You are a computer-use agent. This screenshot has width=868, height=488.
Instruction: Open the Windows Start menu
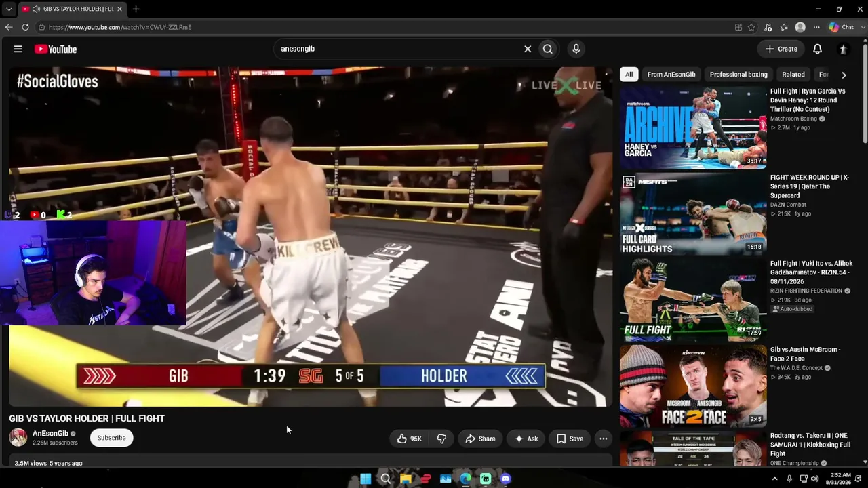click(x=366, y=479)
